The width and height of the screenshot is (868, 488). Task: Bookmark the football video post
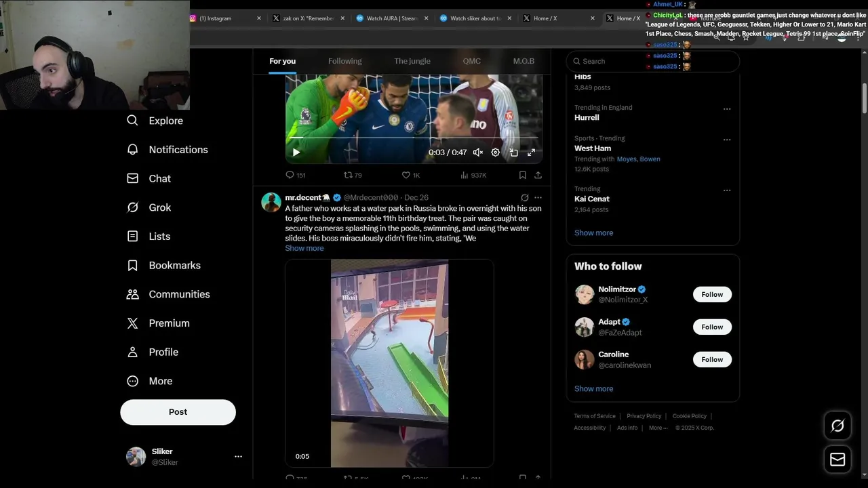click(522, 175)
